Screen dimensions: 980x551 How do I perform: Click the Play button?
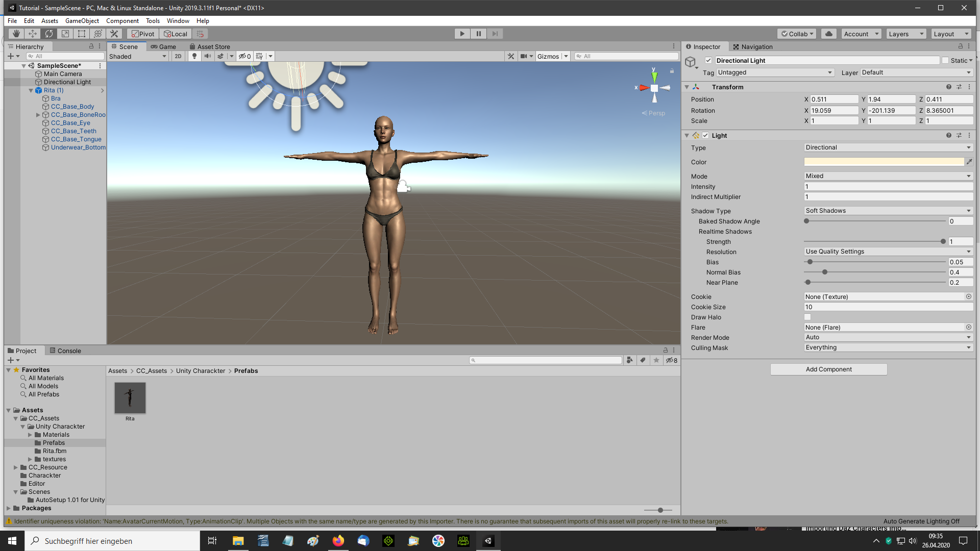coord(462,34)
